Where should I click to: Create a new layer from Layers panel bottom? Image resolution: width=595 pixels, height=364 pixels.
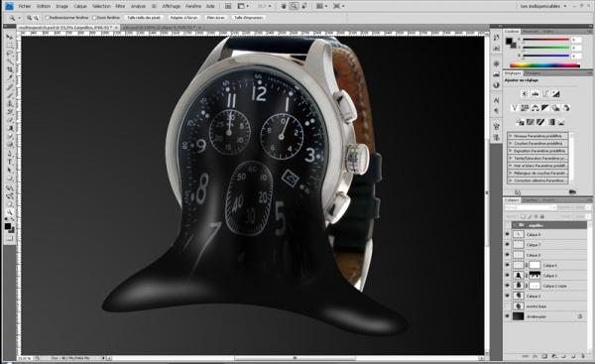(x=573, y=356)
